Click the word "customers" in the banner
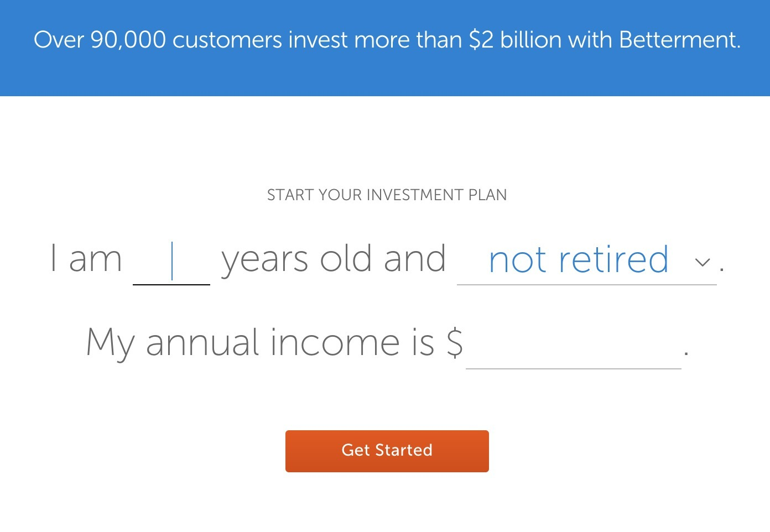770x532 pixels. pos(227,40)
